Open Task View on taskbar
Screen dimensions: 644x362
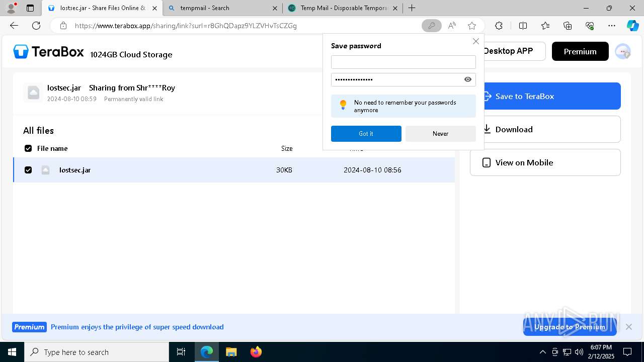pyautogui.click(x=181, y=352)
